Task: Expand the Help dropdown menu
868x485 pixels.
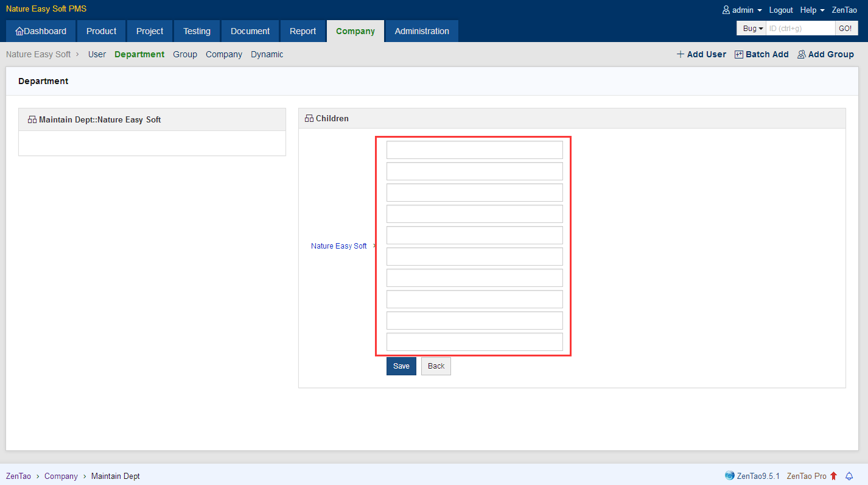Action: (812, 10)
